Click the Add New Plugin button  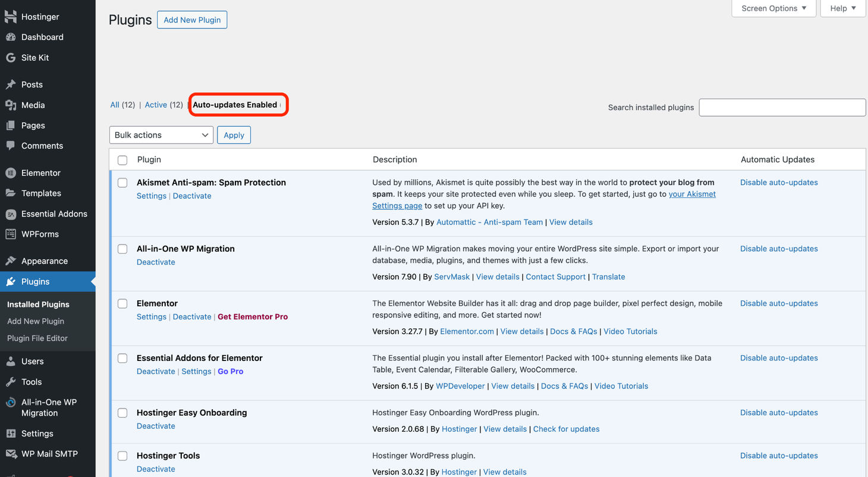[192, 20]
